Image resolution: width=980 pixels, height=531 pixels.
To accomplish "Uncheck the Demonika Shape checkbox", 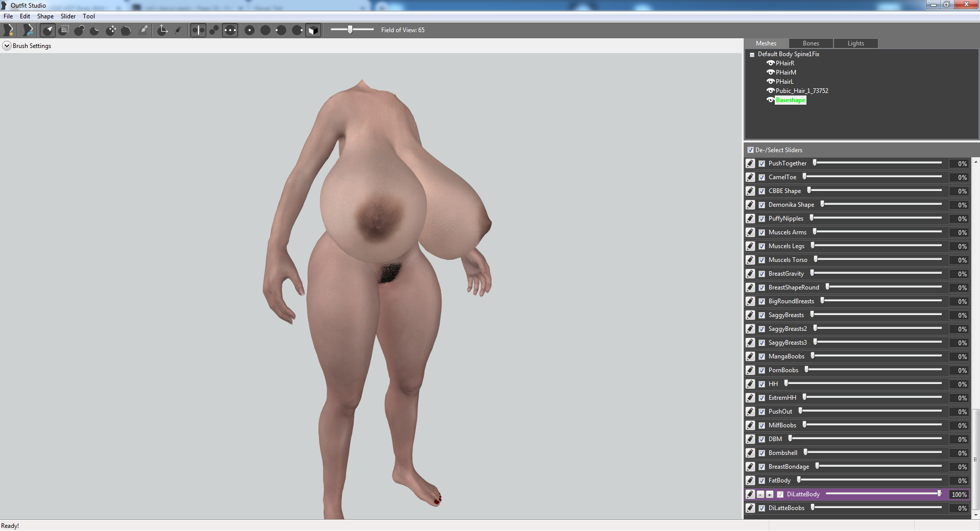I will click(x=762, y=205).
